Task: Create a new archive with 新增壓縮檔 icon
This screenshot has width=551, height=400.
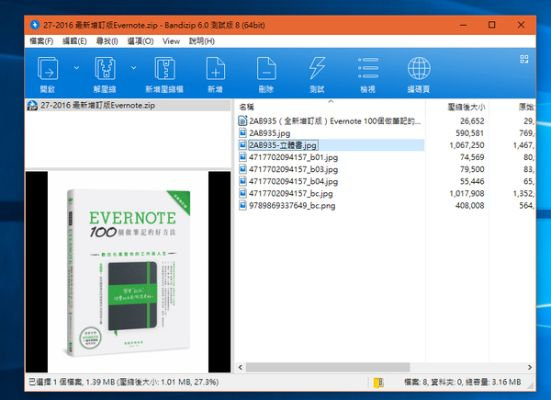Action: 164,74
